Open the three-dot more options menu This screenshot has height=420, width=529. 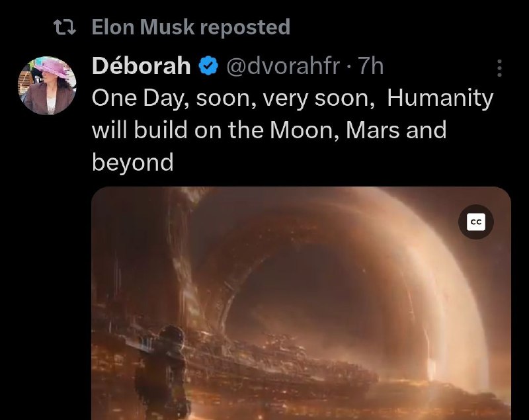[500, 68]
